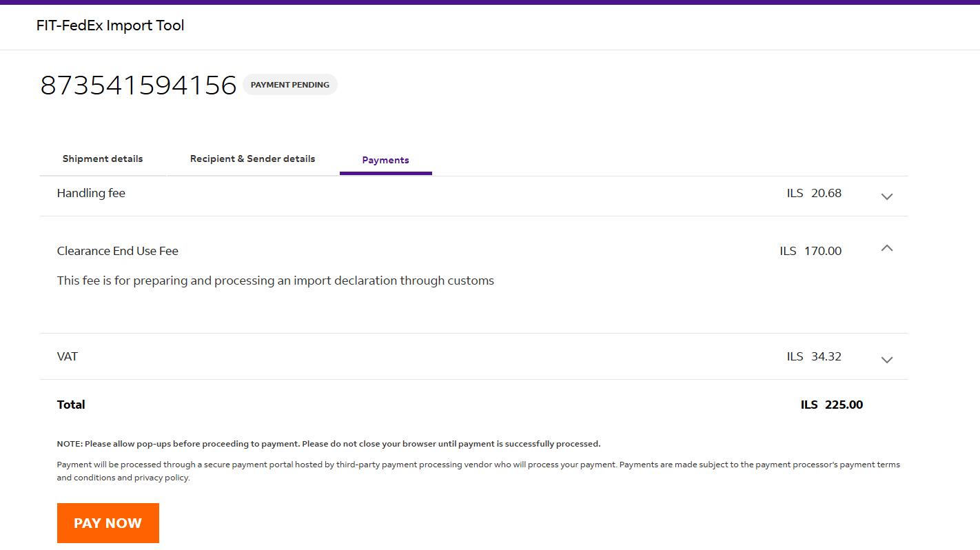Viewport: 980px width, 550px height.
Task: Click the Total label
Action: (71, 405)
